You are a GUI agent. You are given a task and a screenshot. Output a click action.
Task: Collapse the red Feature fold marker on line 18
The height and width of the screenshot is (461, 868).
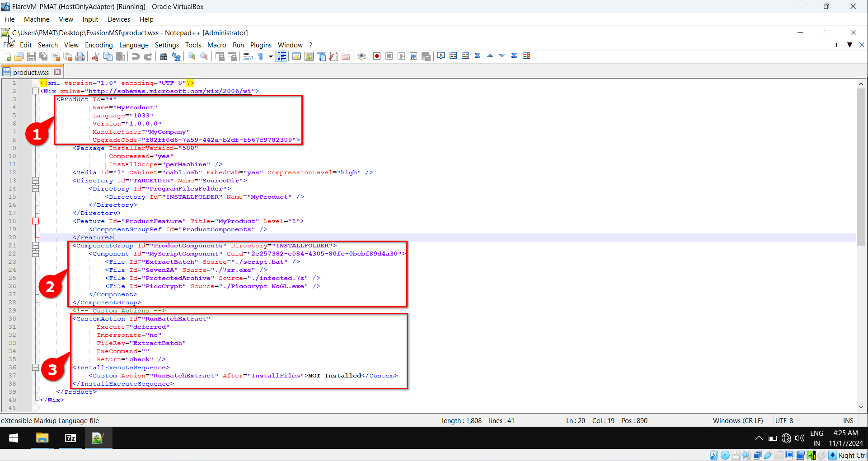pos(35,221)
